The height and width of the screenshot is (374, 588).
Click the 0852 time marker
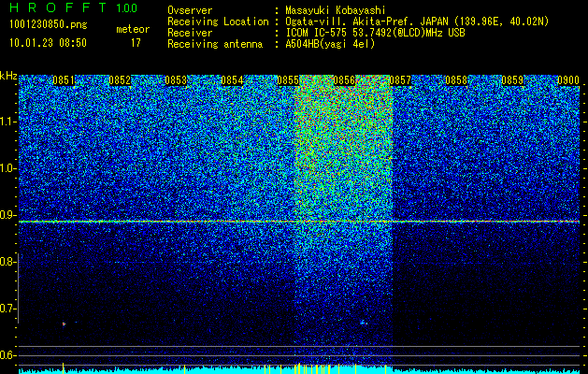click(x=120, y=80)
